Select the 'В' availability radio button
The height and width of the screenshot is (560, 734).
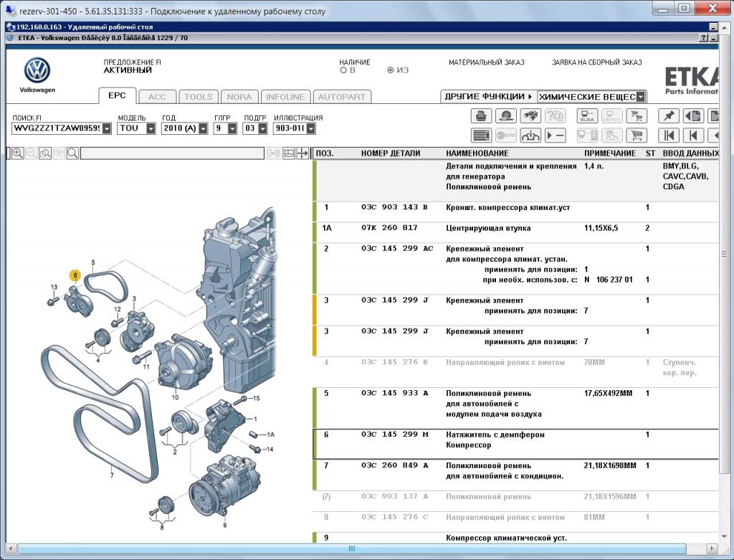click(x=343, y=70)
